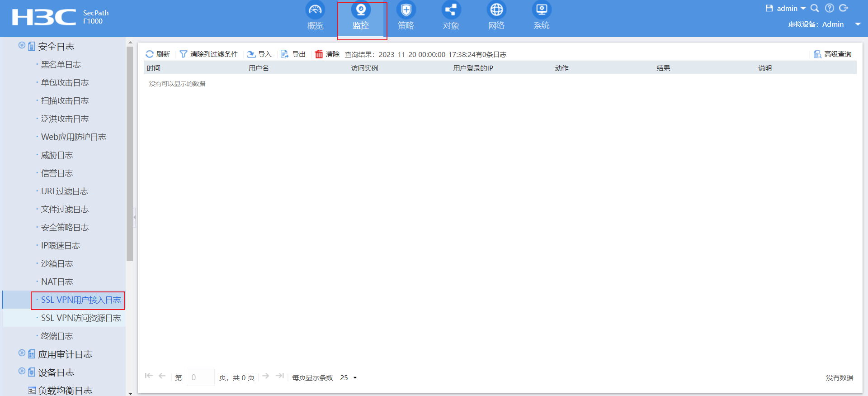Click the 用户登录的IP column header
The width and height of the screenshot is (868, 396).
pos(473,68)
